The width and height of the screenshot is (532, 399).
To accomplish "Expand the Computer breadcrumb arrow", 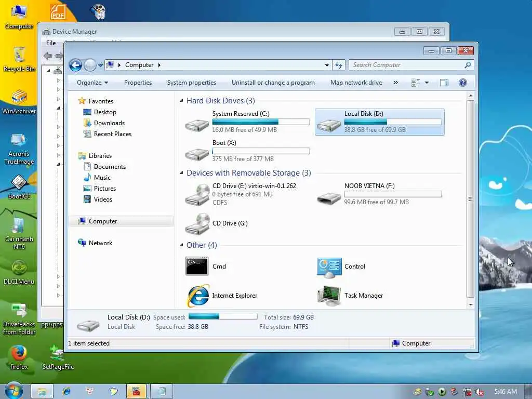I will click(159, 65).
